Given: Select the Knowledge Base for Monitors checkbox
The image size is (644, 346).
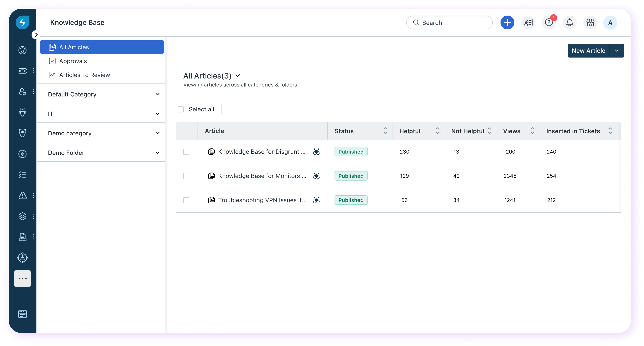Looking at the screenshot, I should click(186, 176).
